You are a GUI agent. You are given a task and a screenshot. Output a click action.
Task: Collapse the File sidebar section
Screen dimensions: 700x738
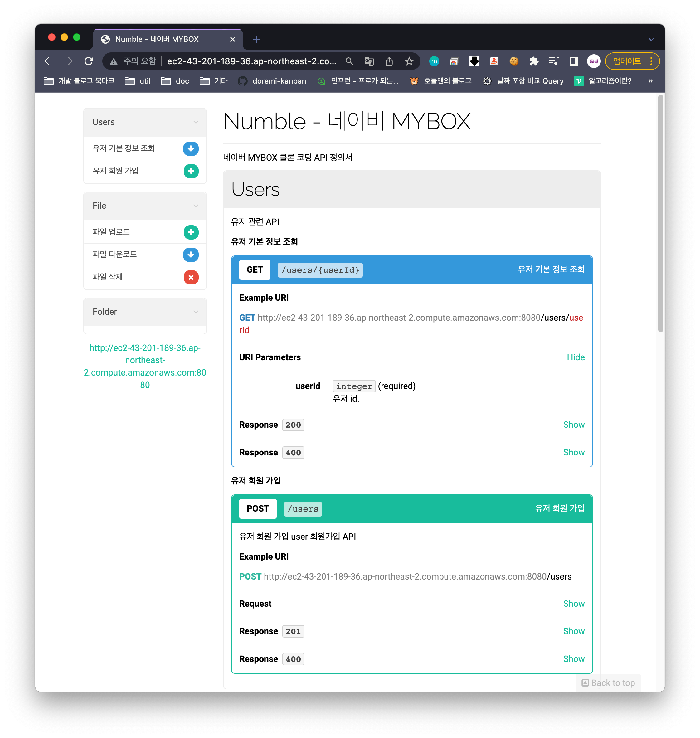coord(196,206)
